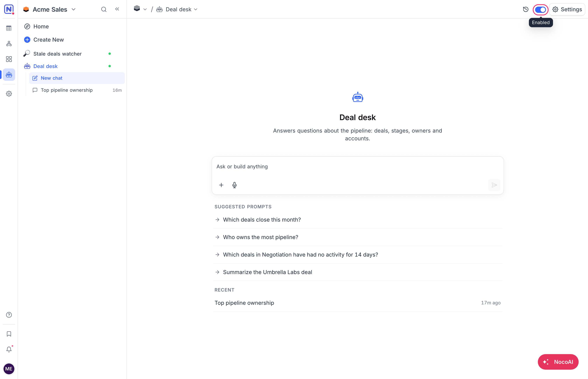
Task: Focus the 'Ask or build anything' input
Action: [358, 167]
